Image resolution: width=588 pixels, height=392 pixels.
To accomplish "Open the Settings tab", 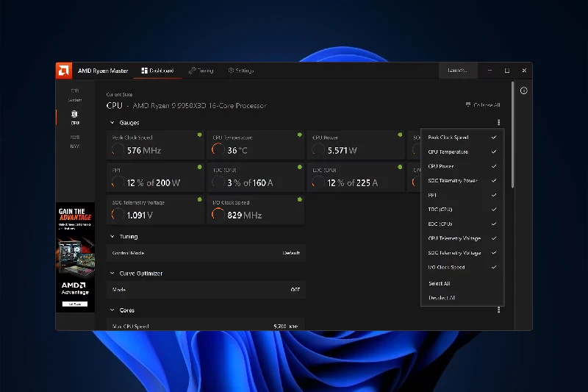I will (x=241, y=71).
